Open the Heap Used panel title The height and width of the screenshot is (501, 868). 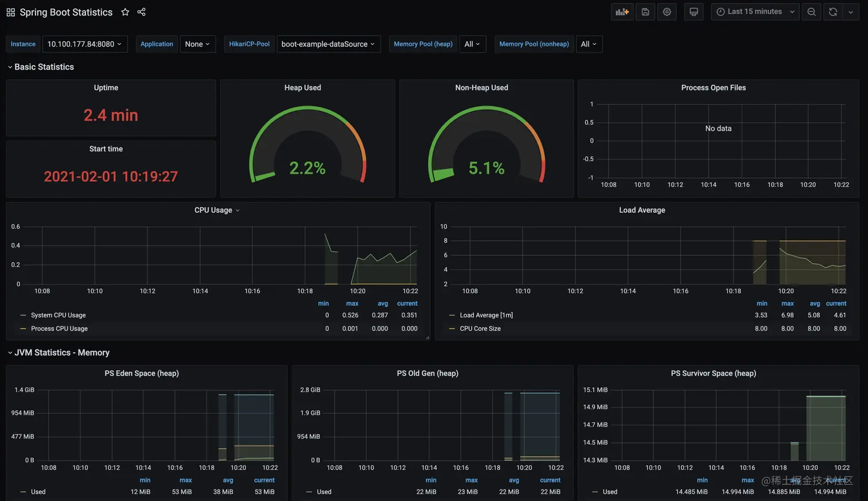[x=303, y=88]
